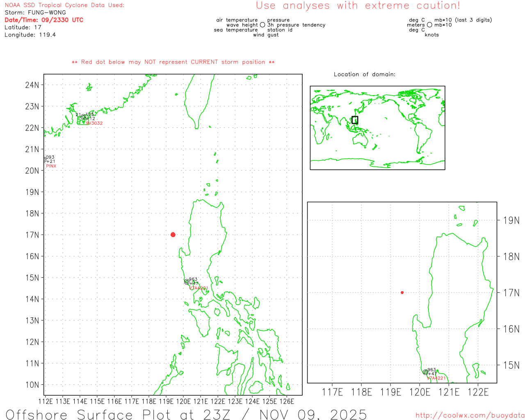Click 7A4221 station circle on zoomed inset map
Screen dimensions: 525x420
pyautogui.click(x=425, y=372)
